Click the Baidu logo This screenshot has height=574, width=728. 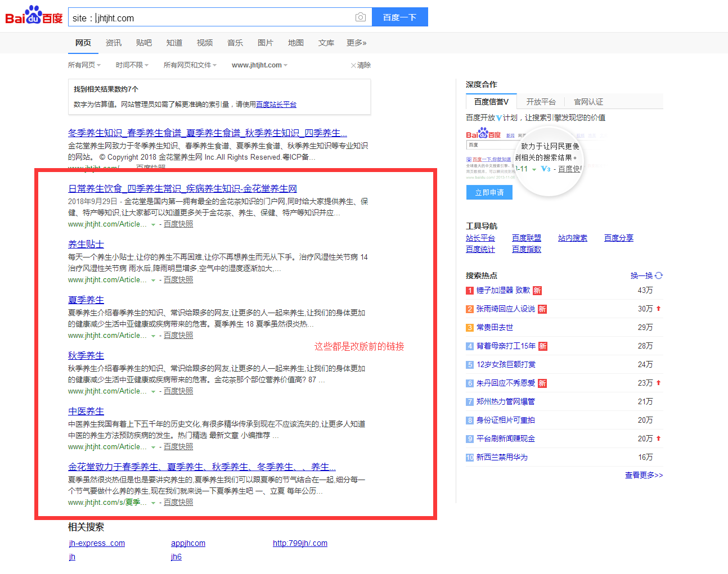(34, 16)
